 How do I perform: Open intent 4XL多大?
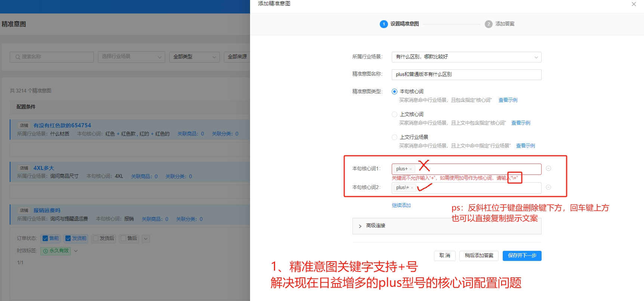(44, 168)
